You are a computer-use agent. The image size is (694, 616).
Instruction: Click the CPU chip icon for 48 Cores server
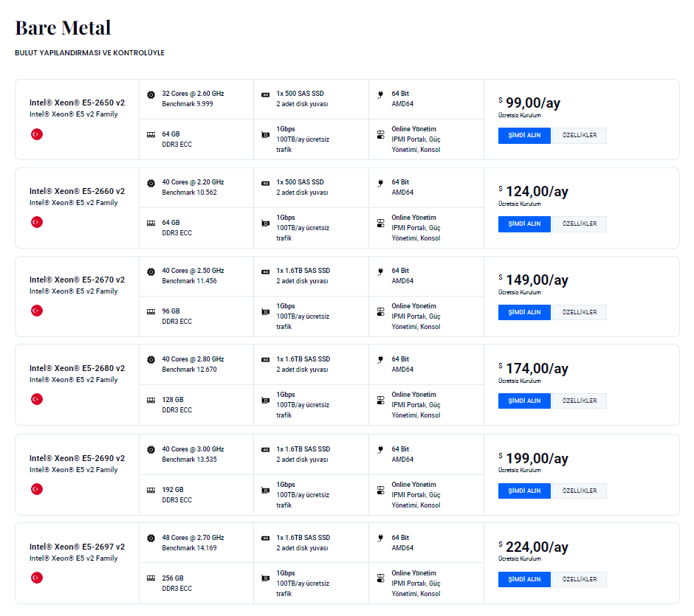pos(151,539)
